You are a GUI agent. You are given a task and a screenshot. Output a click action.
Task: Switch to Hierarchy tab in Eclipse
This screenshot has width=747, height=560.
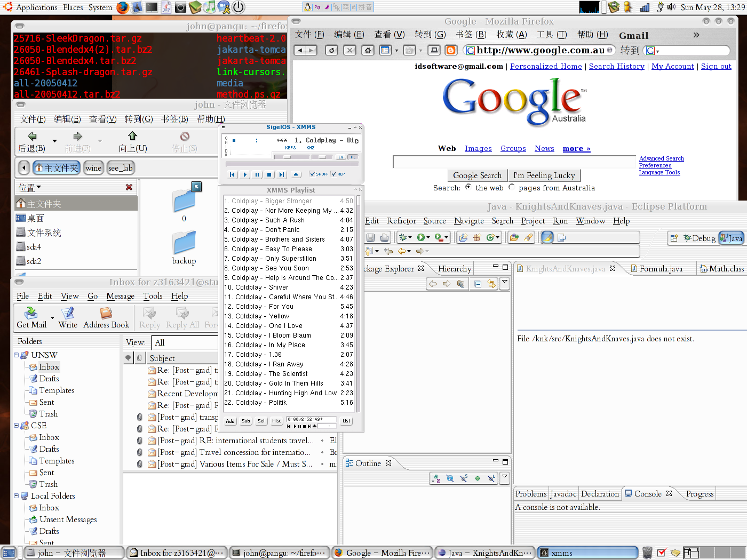coord(455,269)
